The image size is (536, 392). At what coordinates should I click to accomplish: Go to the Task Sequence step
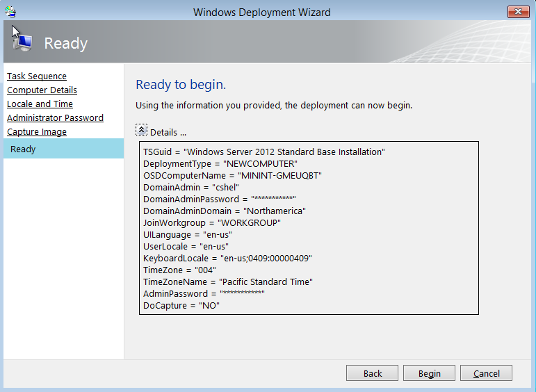pyautogui.click(x=37, y=76)
